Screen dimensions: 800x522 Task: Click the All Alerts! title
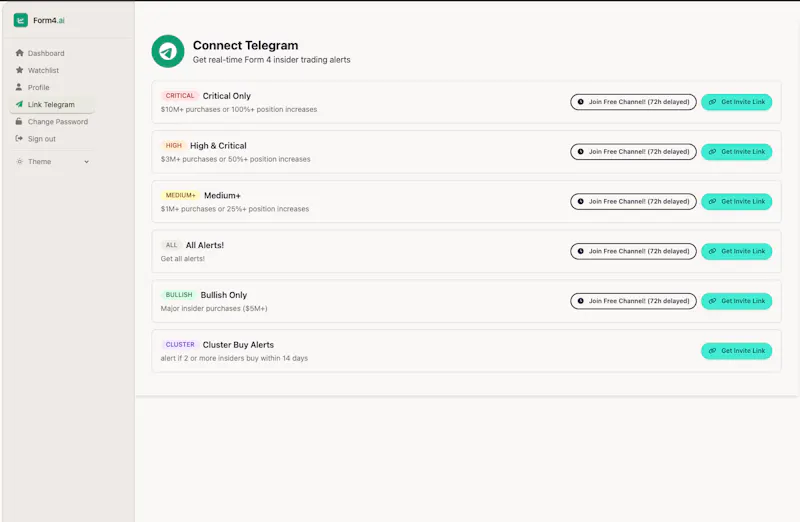coord(205,245)
